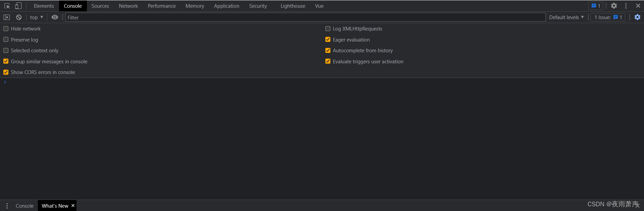
Task: Uncheck Evaluate triggers user activation
Action: tap(328, 61)
